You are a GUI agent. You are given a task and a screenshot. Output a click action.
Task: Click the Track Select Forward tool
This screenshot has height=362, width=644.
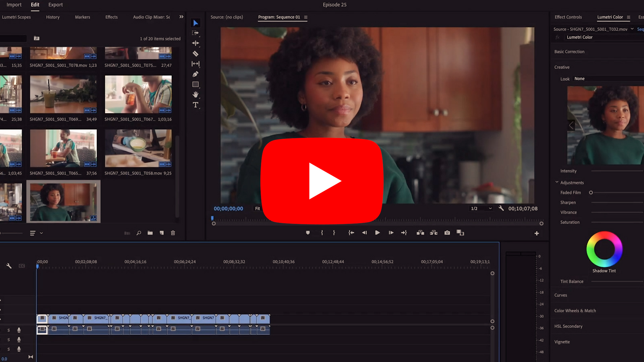(196, 33)
